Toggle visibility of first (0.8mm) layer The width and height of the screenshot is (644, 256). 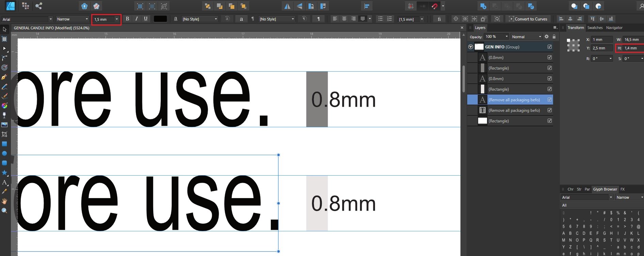click(x=549, y=57)
